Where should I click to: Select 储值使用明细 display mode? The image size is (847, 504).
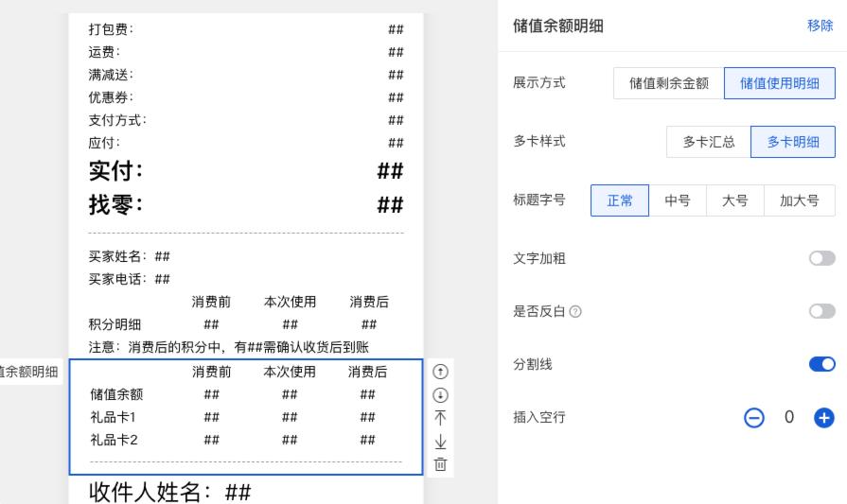[x=780, y=83]
